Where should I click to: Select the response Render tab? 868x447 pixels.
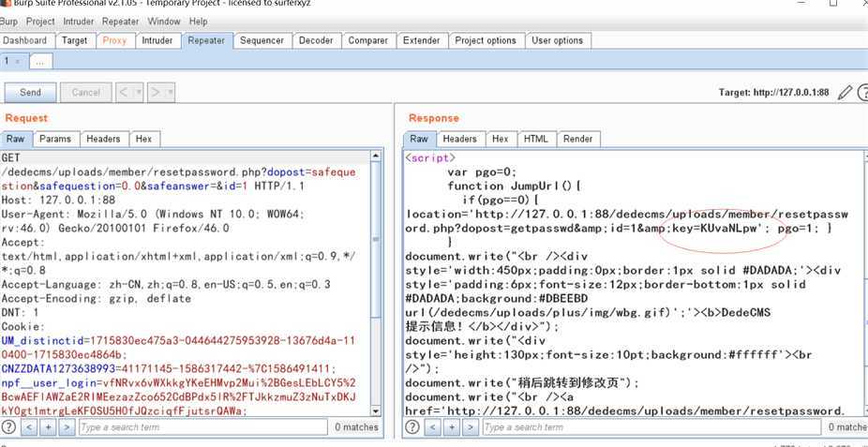pos(578,139)
